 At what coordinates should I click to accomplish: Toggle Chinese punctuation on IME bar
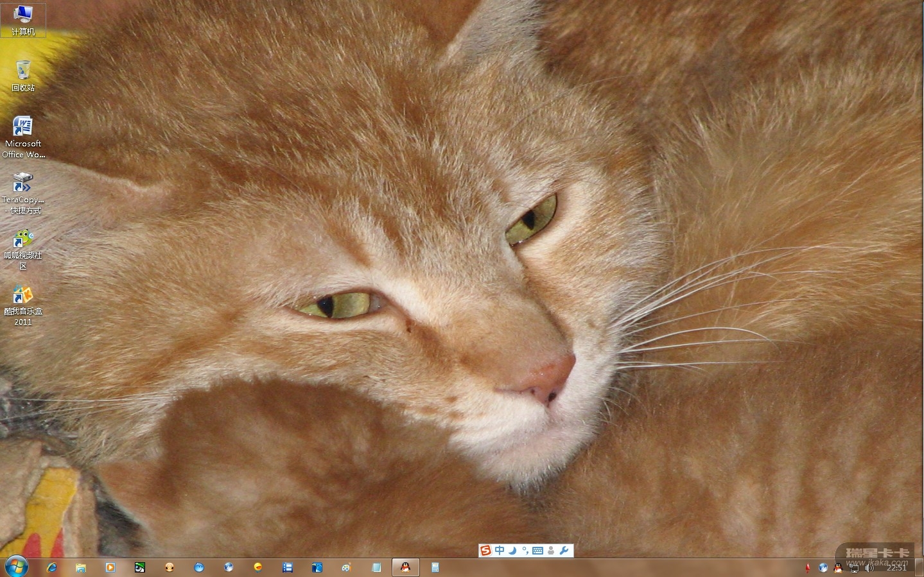coord(525,551)
